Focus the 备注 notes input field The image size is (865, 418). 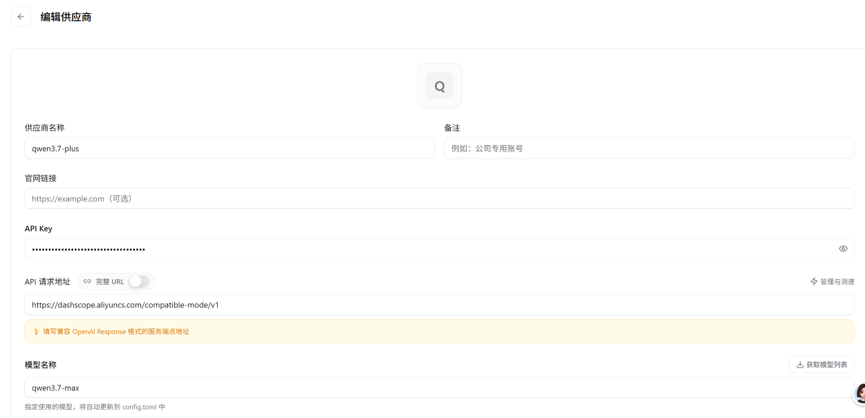coord(649,148)
